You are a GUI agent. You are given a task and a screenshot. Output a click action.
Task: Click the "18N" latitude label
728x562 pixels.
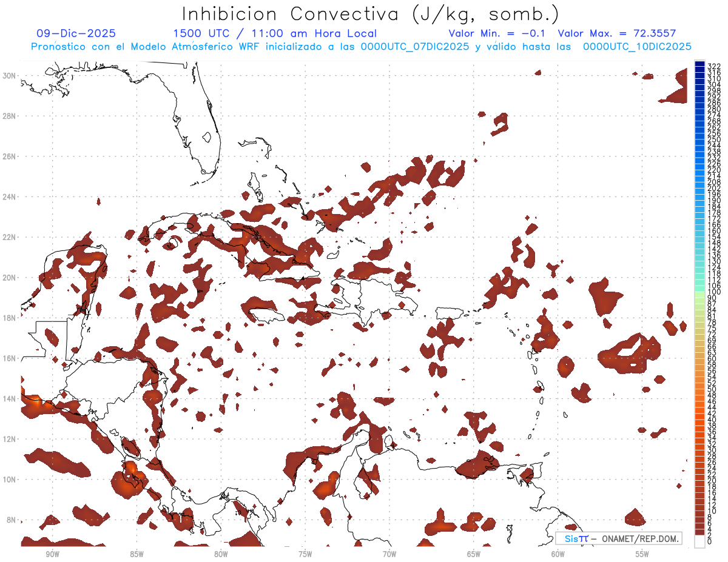coord(10,318)
